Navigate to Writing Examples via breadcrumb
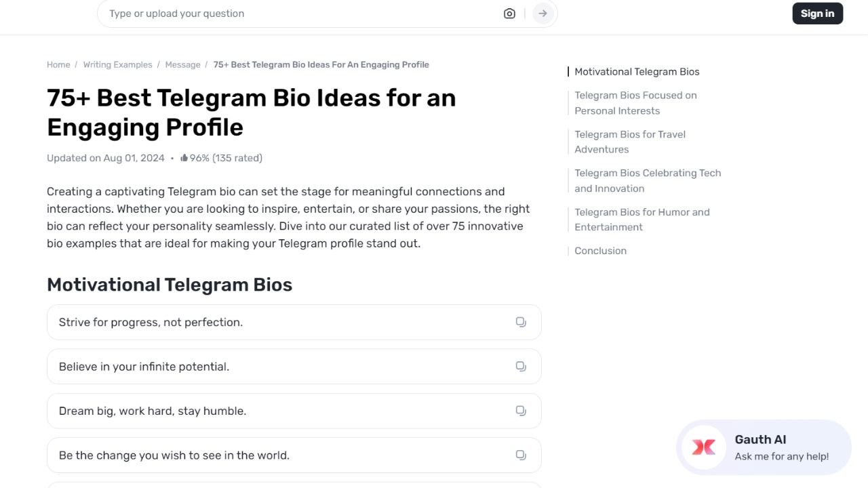The height and width of the screenshot is (488, 868). point(117,64)
